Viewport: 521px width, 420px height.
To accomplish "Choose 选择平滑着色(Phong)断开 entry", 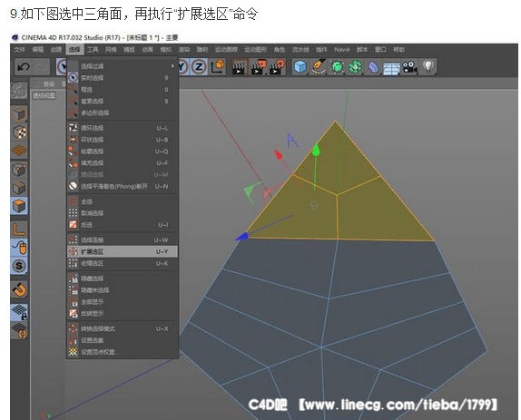I will click(x=123, y=186).
